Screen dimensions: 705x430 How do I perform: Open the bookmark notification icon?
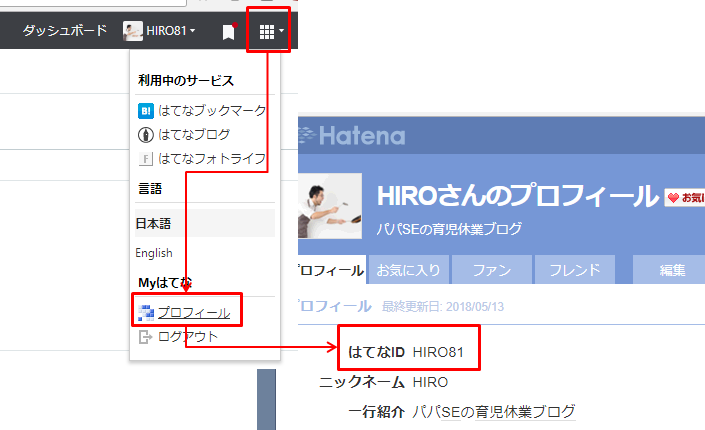click(229, 32)
